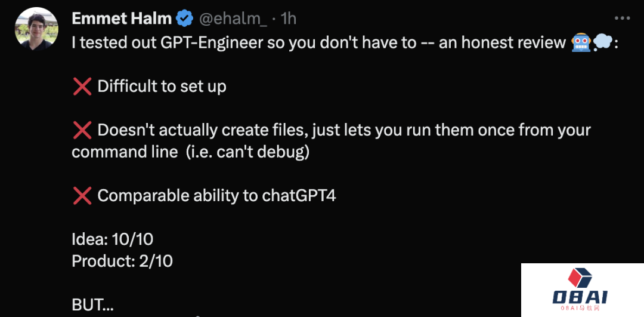644x317 pixels.
Task: Click the red X before 'Comparable ability'
Action: point(82,195)
